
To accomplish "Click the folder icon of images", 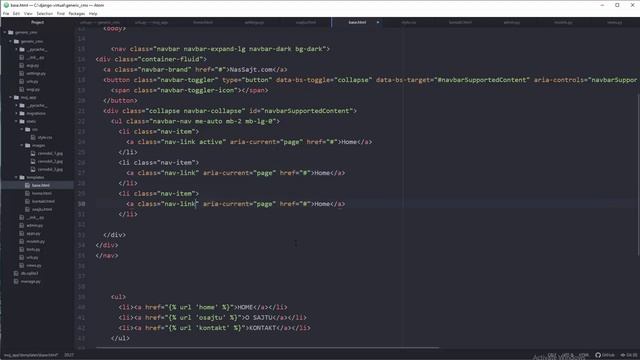I will (x=28, y=145).
